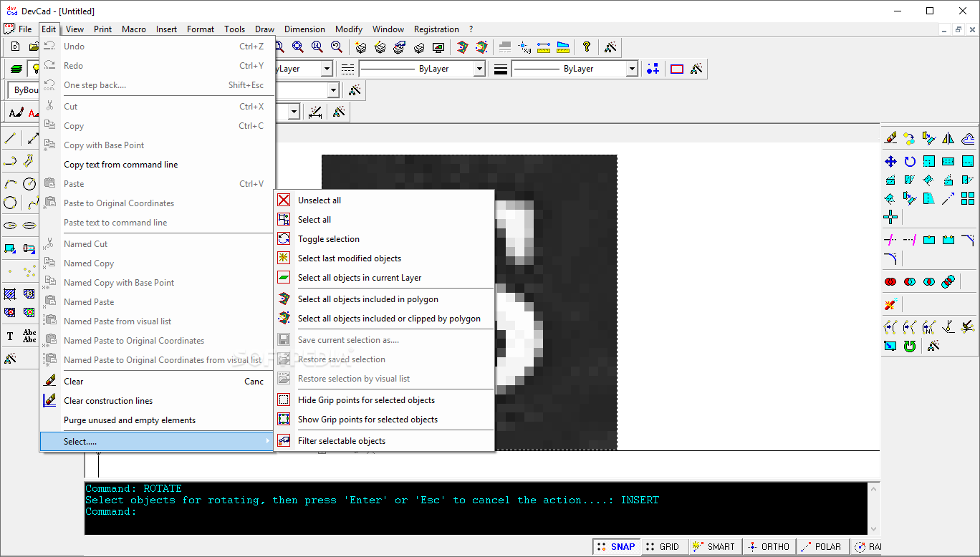The height and width of the screenshot is (557, 980).
Task: Click the green layers icon
Action: coord(15,69)
